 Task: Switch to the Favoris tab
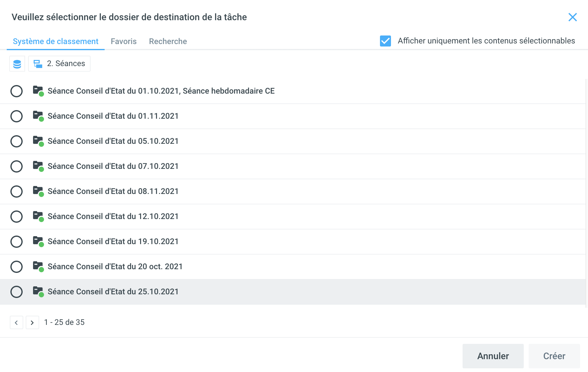[124, 41]
